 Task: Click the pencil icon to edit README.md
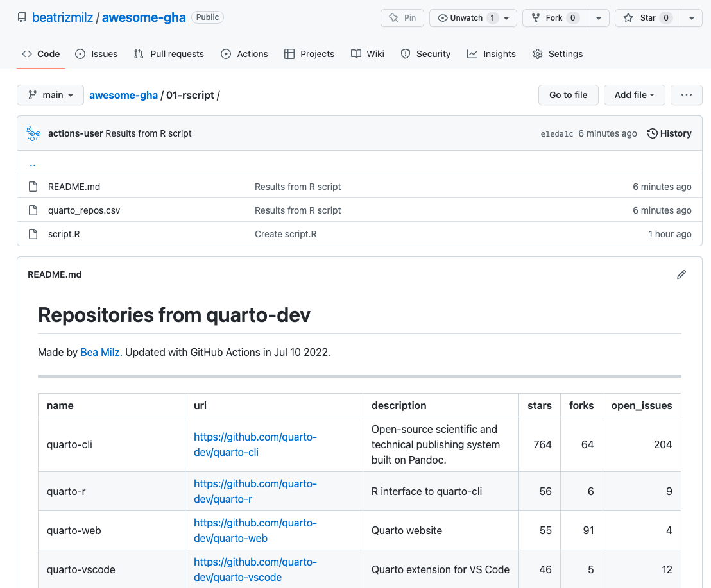tap(681, 274)
